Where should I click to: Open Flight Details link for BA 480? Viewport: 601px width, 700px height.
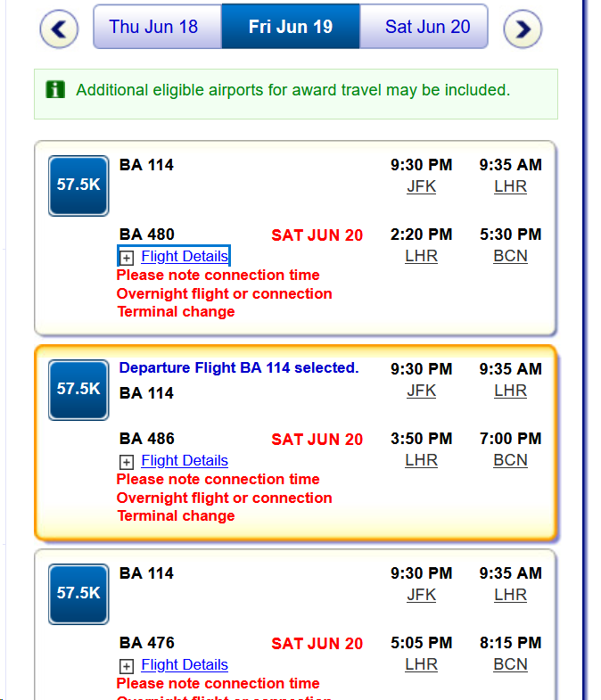pyautogui.click(x=185, y=257)
